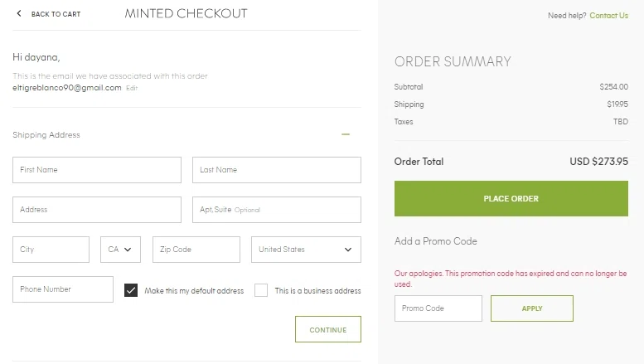Open the United States country dropdown

click(x=306, y=250)
